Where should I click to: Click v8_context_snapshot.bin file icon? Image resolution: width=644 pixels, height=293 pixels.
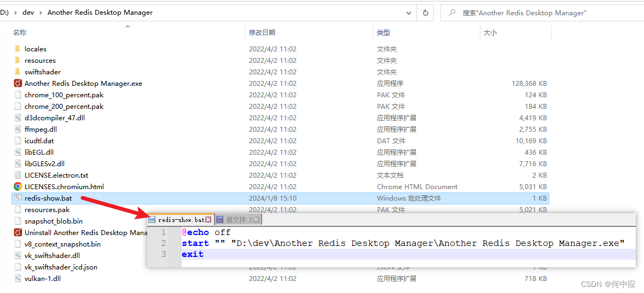pyautogui.click(x=18, y=244)
